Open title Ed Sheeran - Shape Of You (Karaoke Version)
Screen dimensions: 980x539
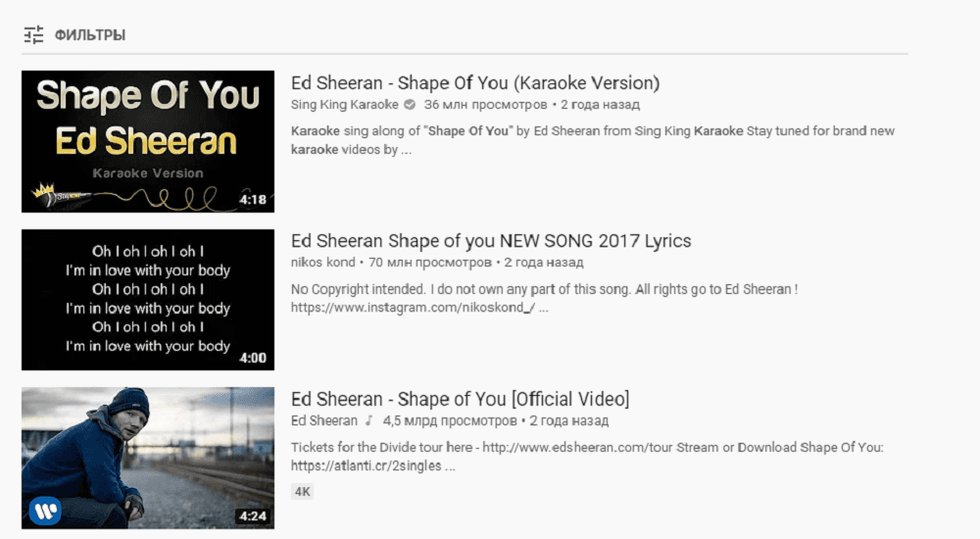(x=475, y=83)
